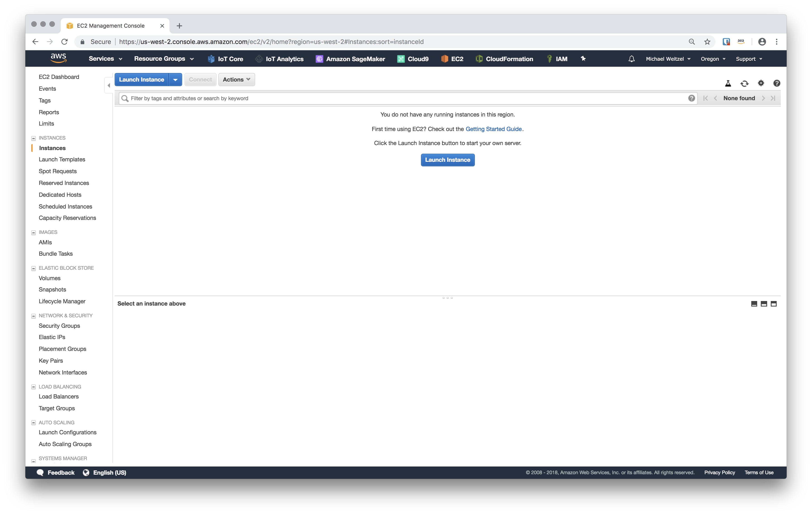
Task: Click top toolbar Launch Instance button
Action: [x=142, y=80]
